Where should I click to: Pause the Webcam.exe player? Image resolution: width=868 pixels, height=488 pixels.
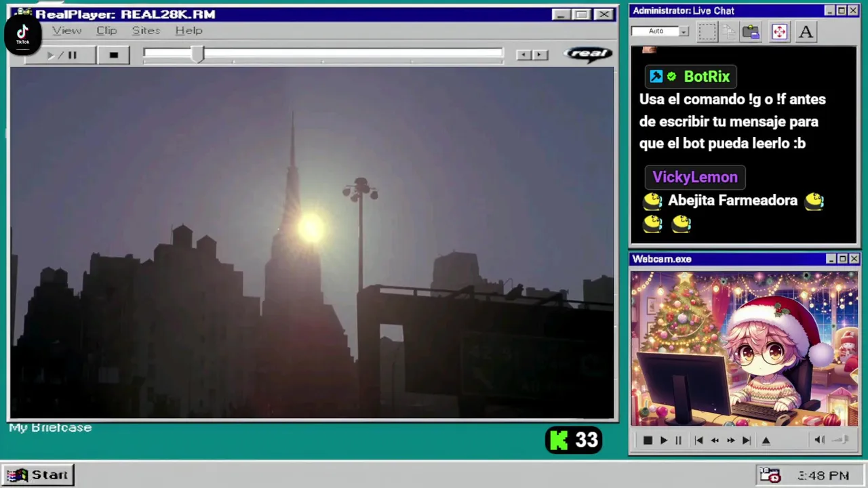pos(678,441)
